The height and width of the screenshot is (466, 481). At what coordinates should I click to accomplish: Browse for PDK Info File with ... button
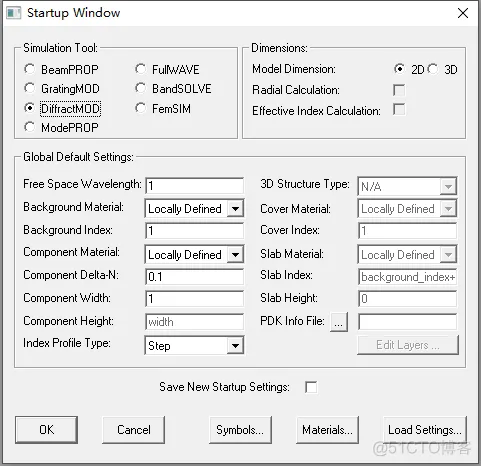(x=339, y=322)
